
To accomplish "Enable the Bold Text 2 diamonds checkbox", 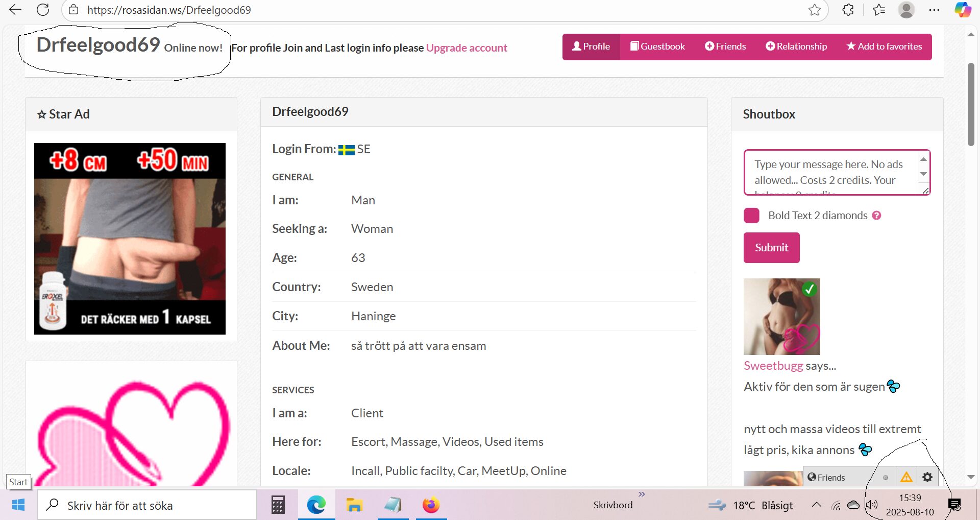I will click(x=751, y=216).
